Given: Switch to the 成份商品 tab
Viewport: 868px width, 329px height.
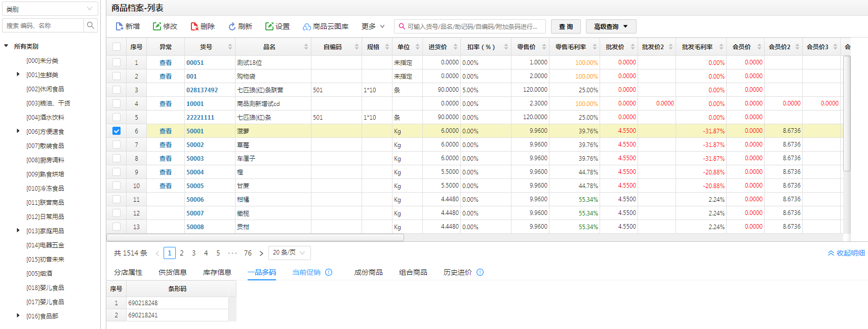Looking at the screenshot, I should point(369,272).
